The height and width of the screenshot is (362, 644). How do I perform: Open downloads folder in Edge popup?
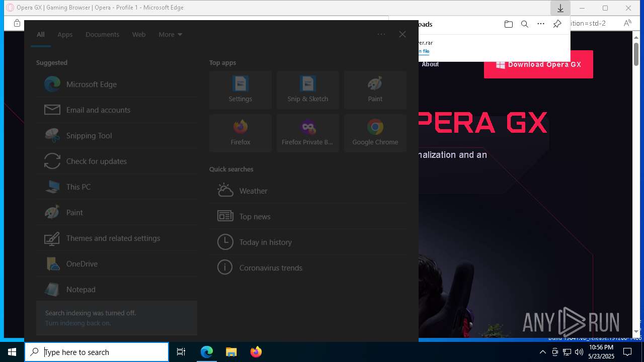pyautogui.click(x=509, y=24)
